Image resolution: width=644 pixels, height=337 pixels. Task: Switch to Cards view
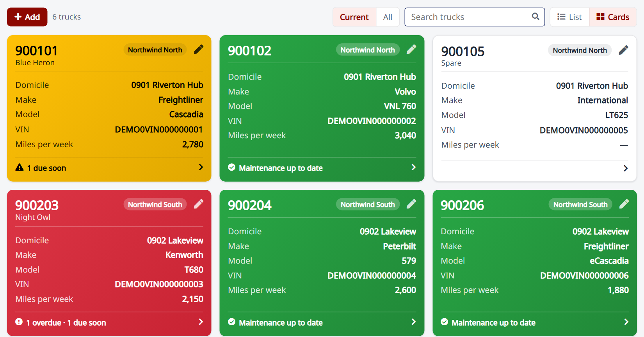(613, 17)
